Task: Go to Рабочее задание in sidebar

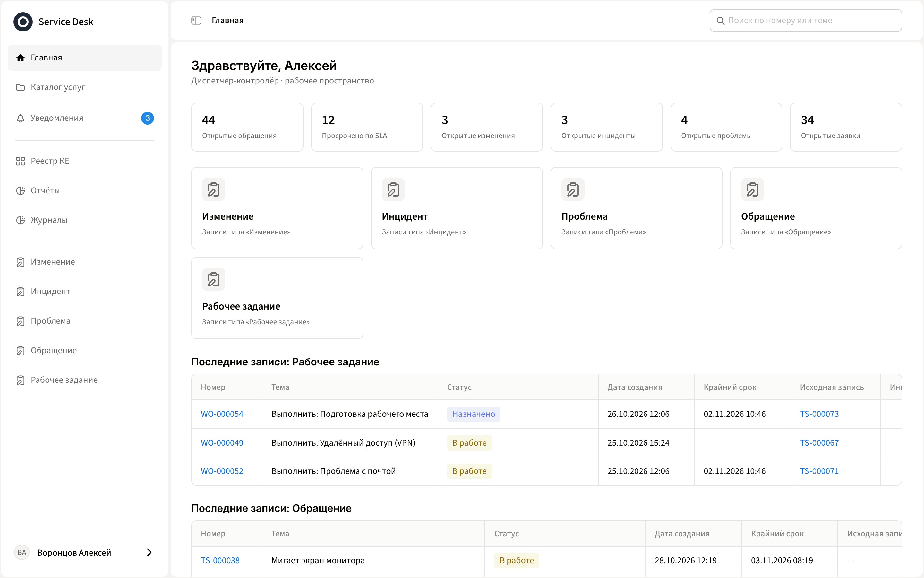Action: 84,380
